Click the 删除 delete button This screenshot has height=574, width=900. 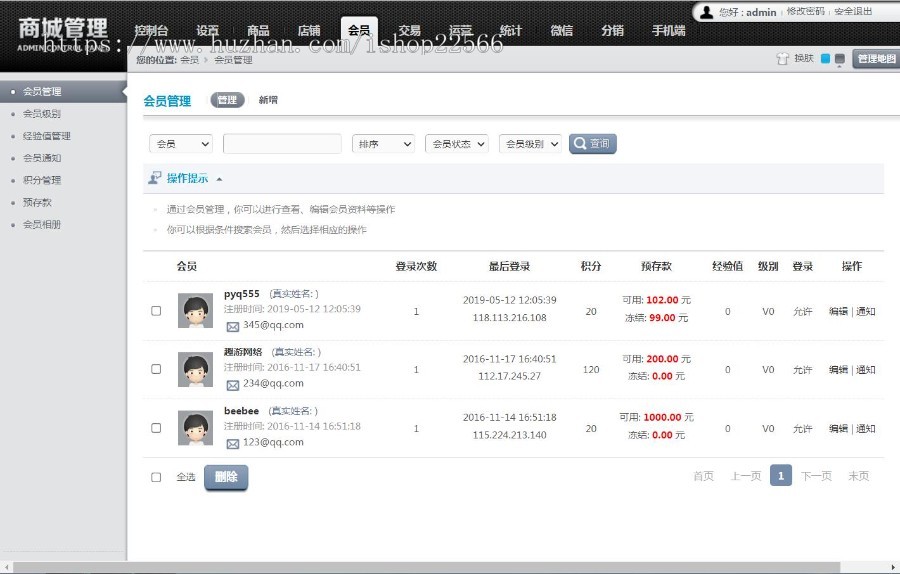(225, 477)
